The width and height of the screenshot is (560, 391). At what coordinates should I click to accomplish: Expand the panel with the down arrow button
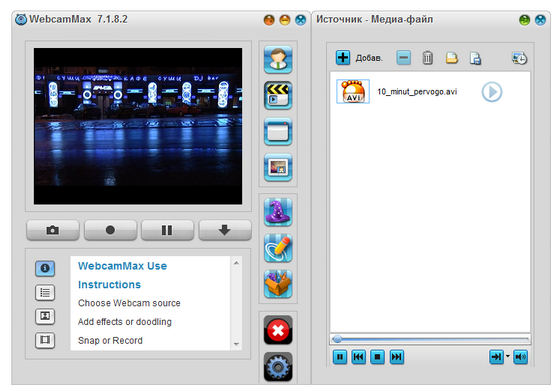(225, 230)
